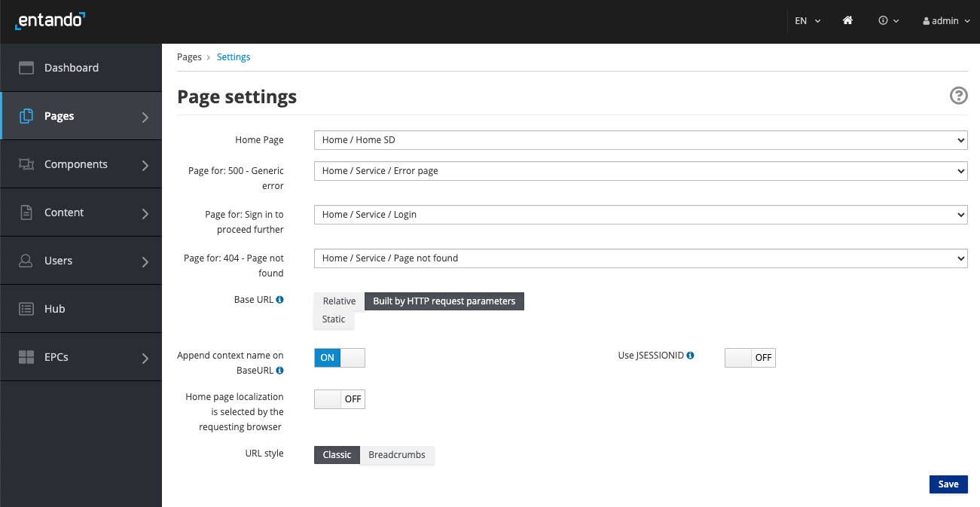Open the EN language dropdown
This screenshot has height=507, width=980.
pyautogui.click(x=806, y=20)
